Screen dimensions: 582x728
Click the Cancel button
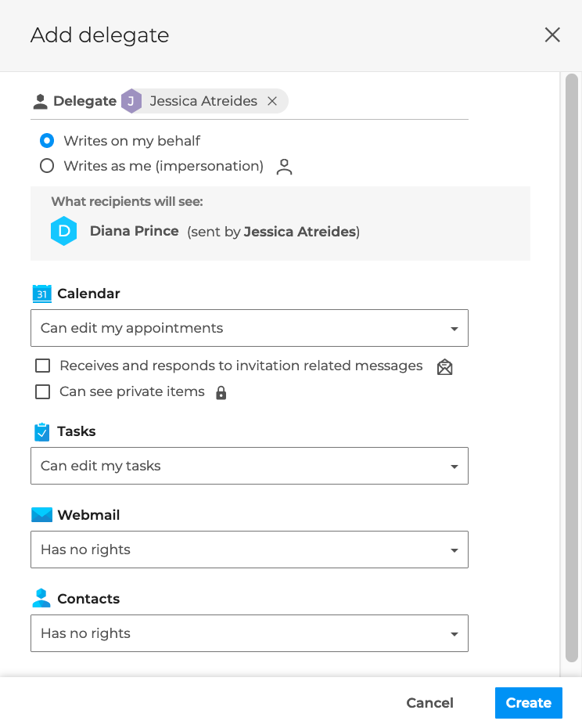(x=429, y=703)
